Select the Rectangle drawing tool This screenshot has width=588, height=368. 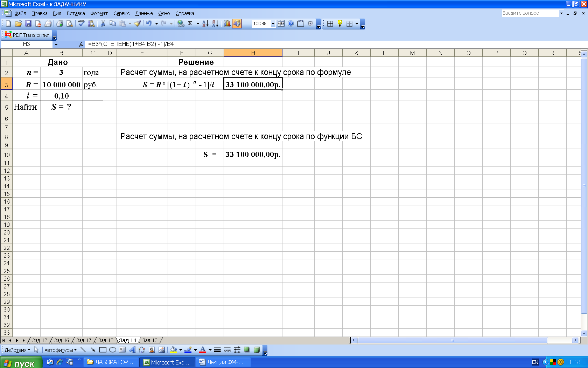click(103, 350)
